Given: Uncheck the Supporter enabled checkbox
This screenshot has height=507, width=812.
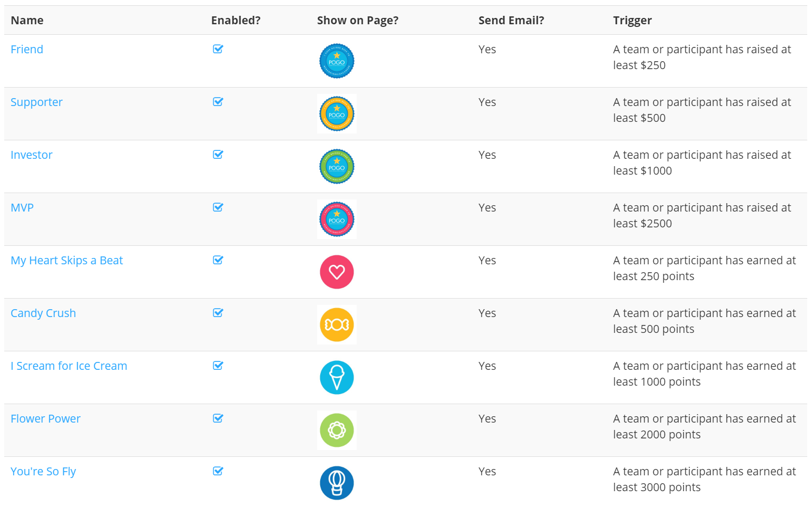Looking at the screenshot, I should [217, 101].
